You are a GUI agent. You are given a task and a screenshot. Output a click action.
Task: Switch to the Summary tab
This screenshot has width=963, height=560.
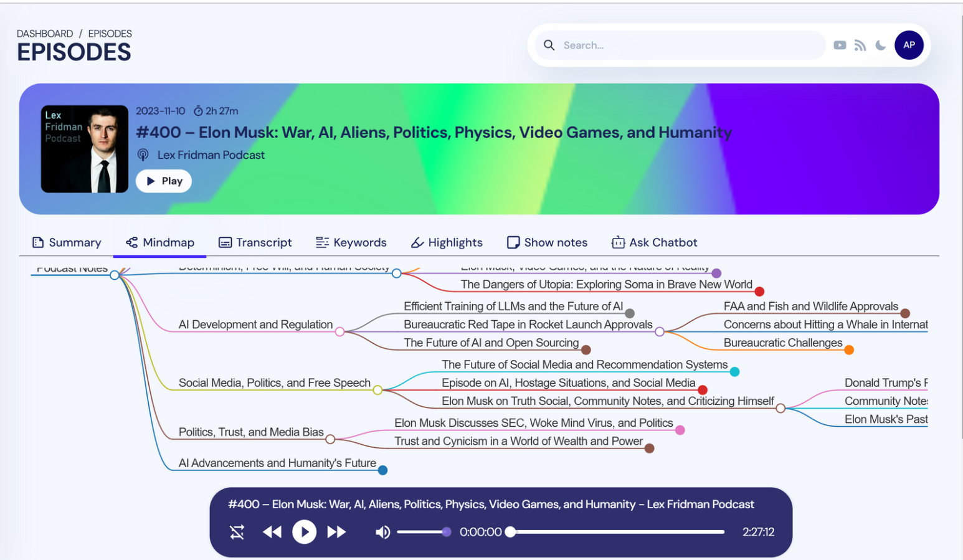pyautogui.click(x=67, y=242)
